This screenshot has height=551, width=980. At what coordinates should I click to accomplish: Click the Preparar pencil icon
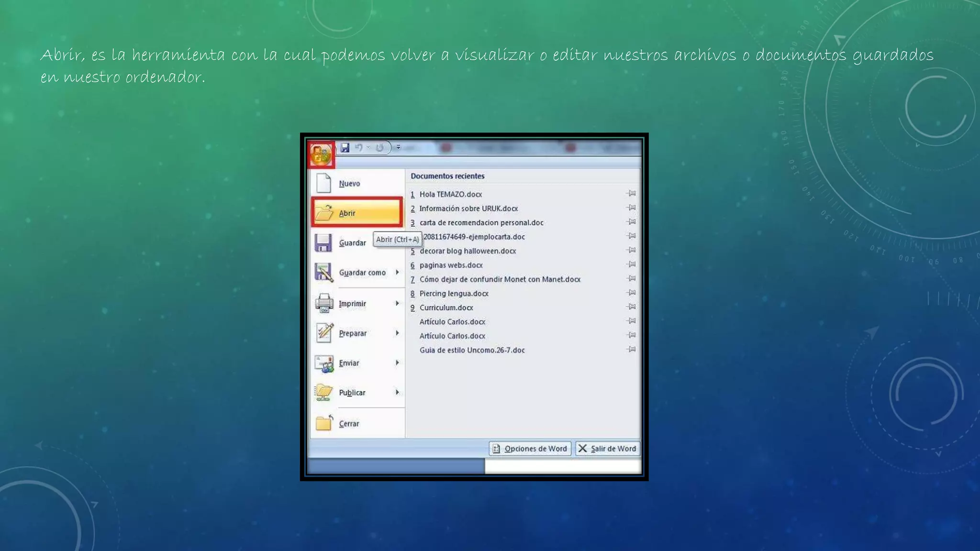(324, 332)
